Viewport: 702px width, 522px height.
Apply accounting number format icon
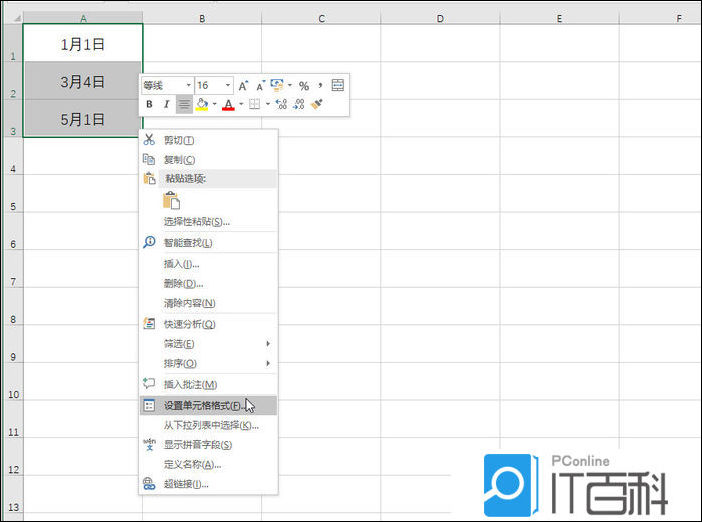point(277,85)
